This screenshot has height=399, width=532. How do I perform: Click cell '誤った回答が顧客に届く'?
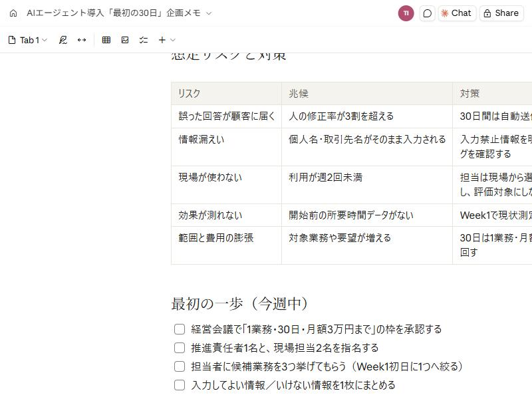point(226,116)
